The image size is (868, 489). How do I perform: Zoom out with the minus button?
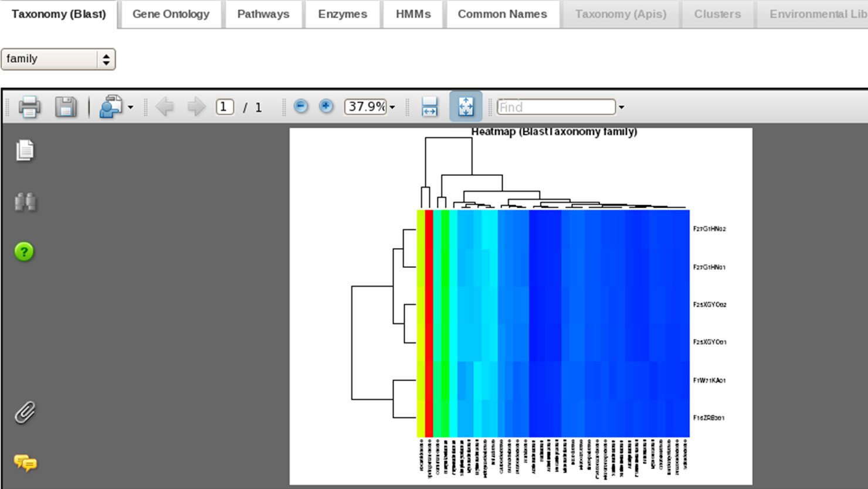coord(301,107)
